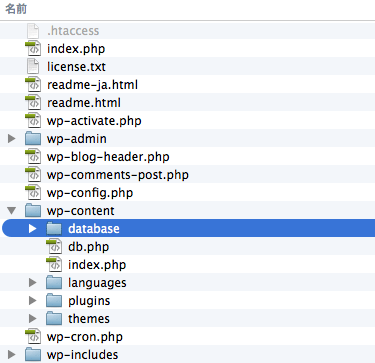Screen dimensions: 375x363
Task: Select the readme.html file name
Action: (84, 103)
